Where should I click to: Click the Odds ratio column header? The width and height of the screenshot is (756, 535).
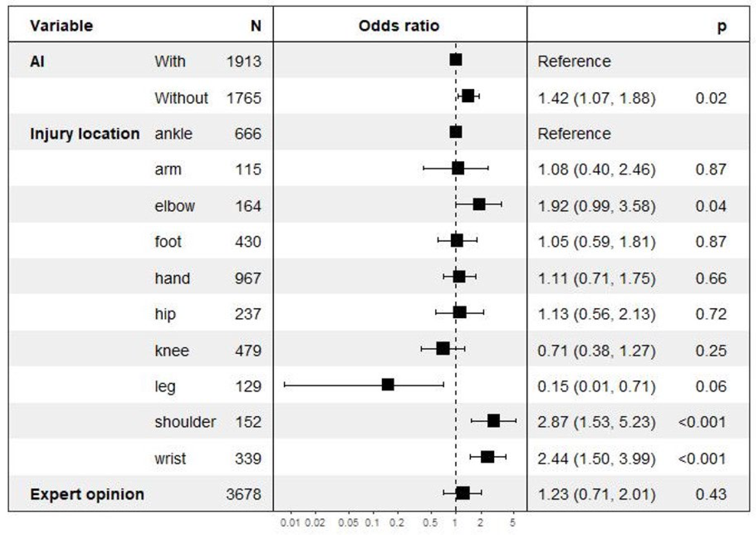pyautogui.click(x=399, y=26)
